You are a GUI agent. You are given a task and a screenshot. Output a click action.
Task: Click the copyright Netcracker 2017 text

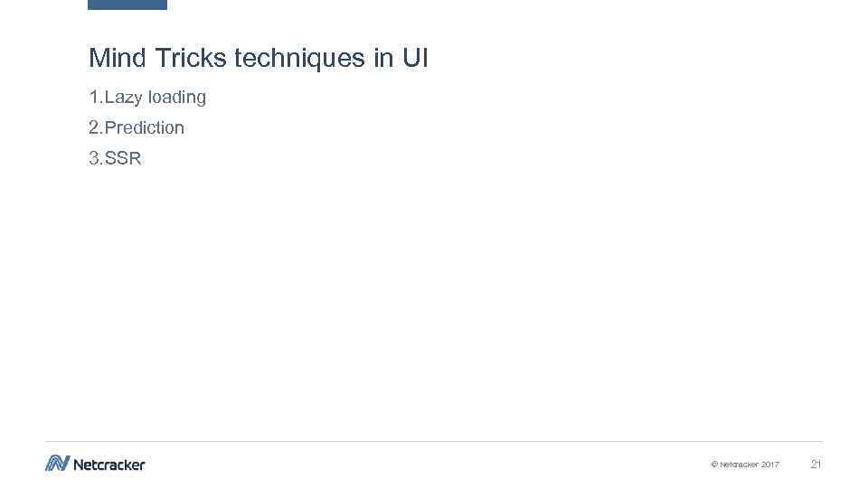tap(745, 465)
